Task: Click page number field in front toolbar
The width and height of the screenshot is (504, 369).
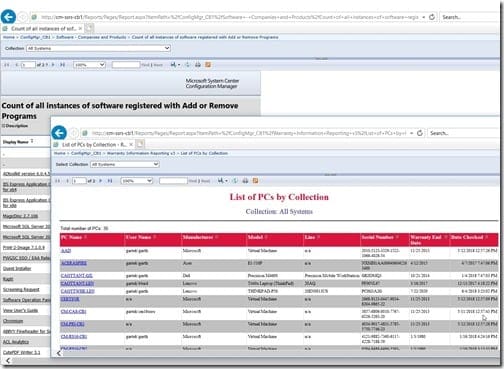Action: pos(79,181)
